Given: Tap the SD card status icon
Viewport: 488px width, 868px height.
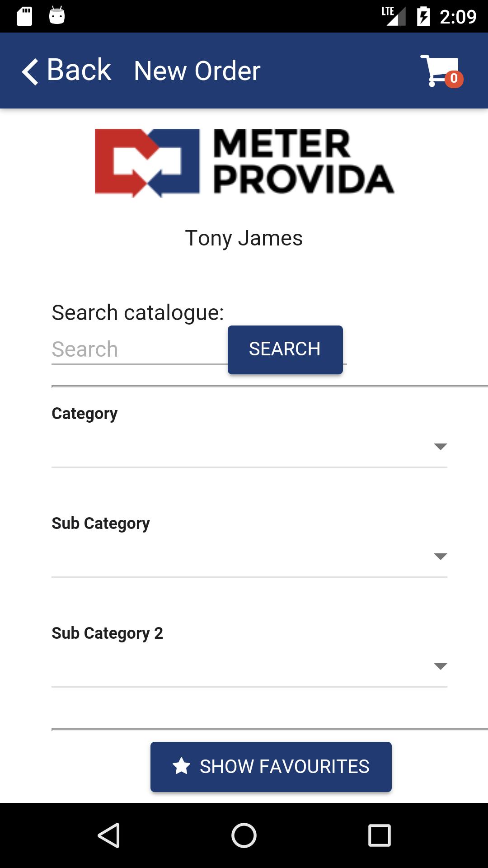Looking at the screenshot, I should point(24,16).
